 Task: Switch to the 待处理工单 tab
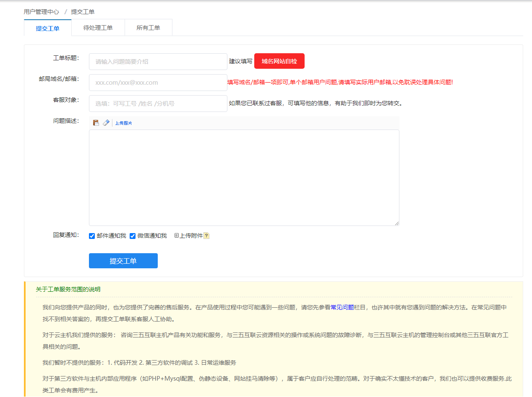tap(98, 28)
